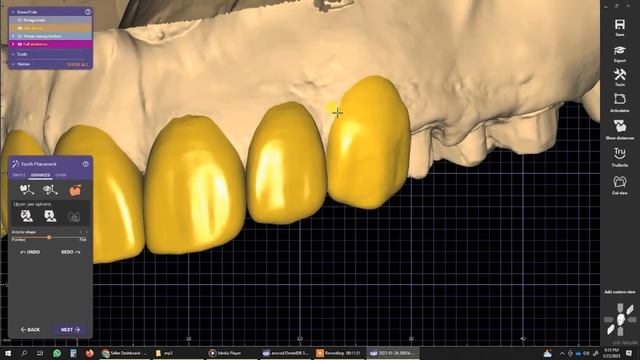Image resolution: width=640 pixels, height=360 pixels.
Task: Click the view orientation cube widget
Action: (620, 319)
